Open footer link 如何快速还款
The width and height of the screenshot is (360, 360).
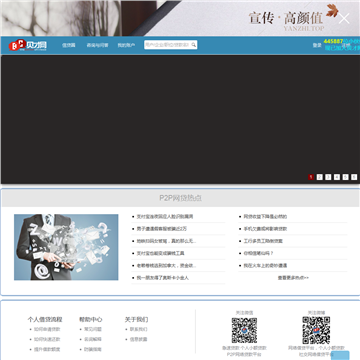[47, 339]
